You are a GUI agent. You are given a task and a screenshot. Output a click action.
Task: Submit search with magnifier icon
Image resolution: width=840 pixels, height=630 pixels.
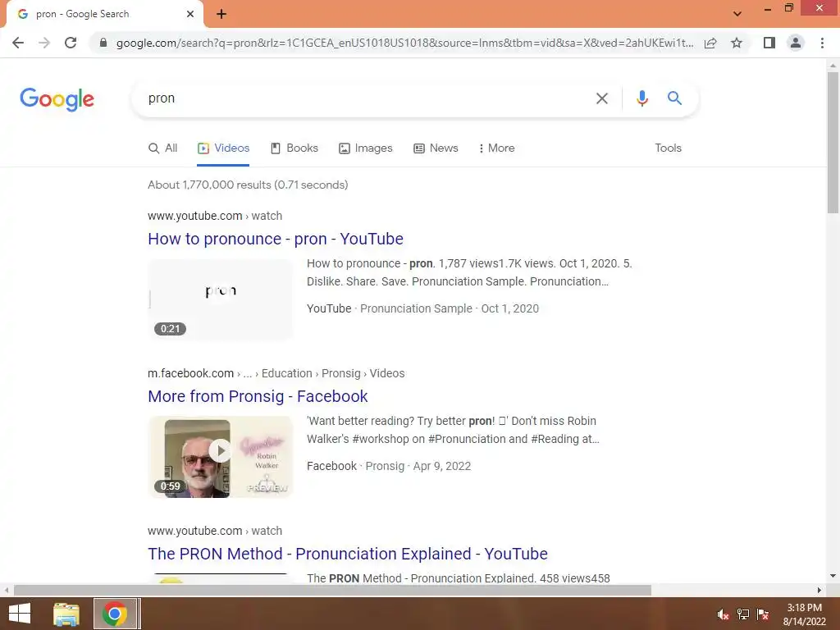pyautogui.click(x=674, y=98)
